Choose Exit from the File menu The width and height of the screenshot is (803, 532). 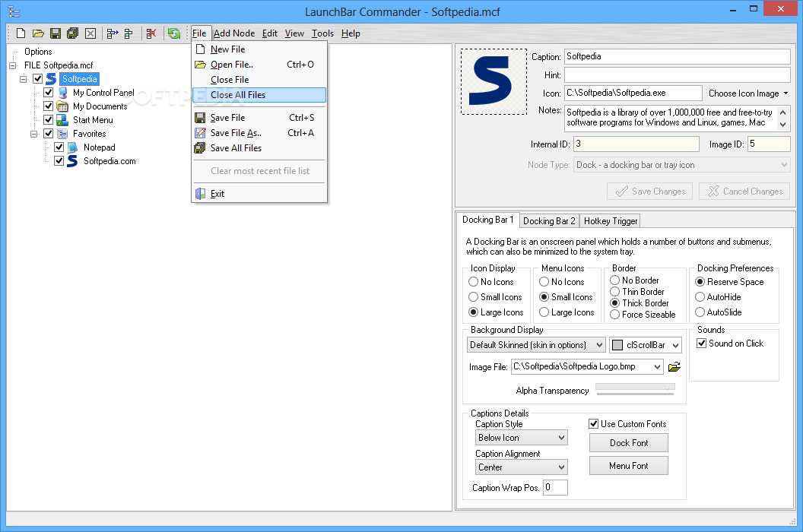click(x=259, y=194)
